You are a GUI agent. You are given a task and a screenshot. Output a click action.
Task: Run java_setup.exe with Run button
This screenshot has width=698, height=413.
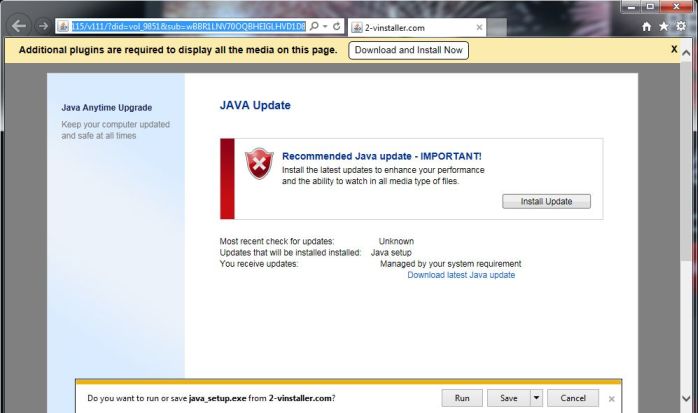coord(462,398)
